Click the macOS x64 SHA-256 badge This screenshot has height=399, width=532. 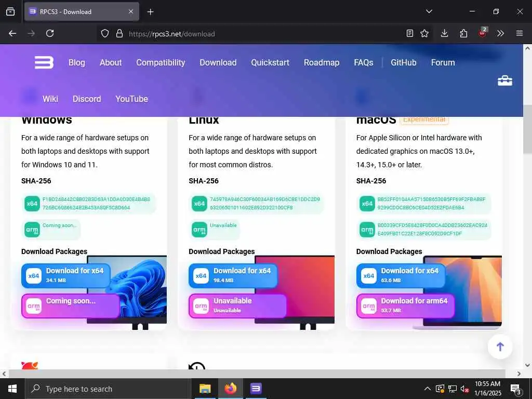click(x=367, y=204)
